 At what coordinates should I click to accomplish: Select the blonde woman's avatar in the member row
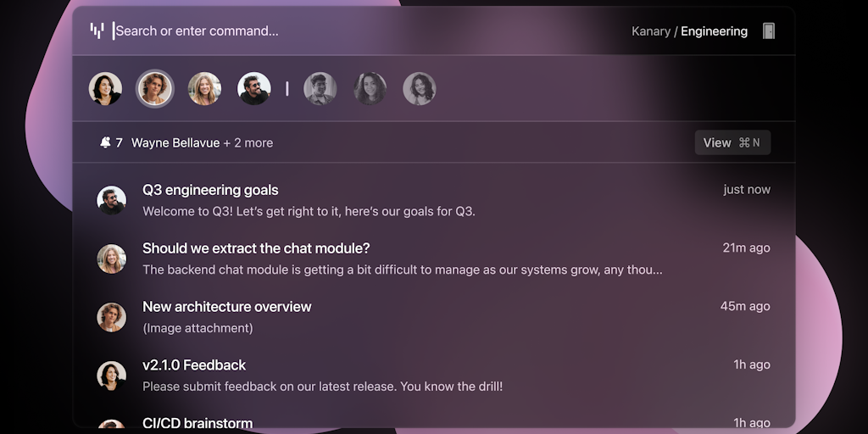click(x=204, y=88)
